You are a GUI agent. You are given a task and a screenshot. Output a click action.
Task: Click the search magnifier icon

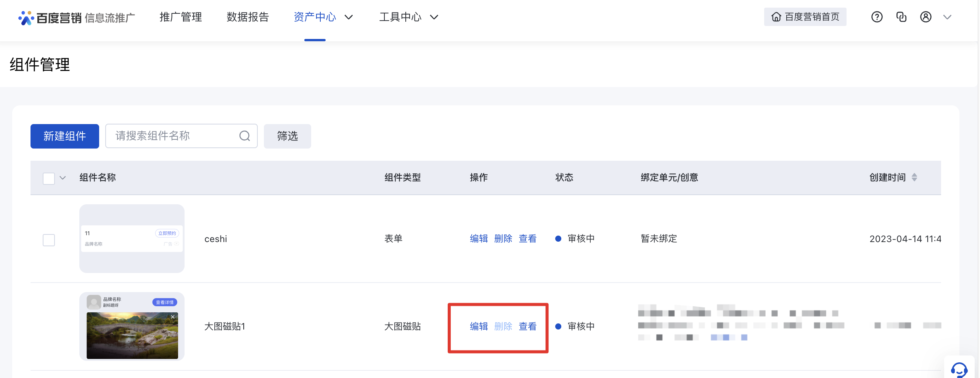pos(244,136)
